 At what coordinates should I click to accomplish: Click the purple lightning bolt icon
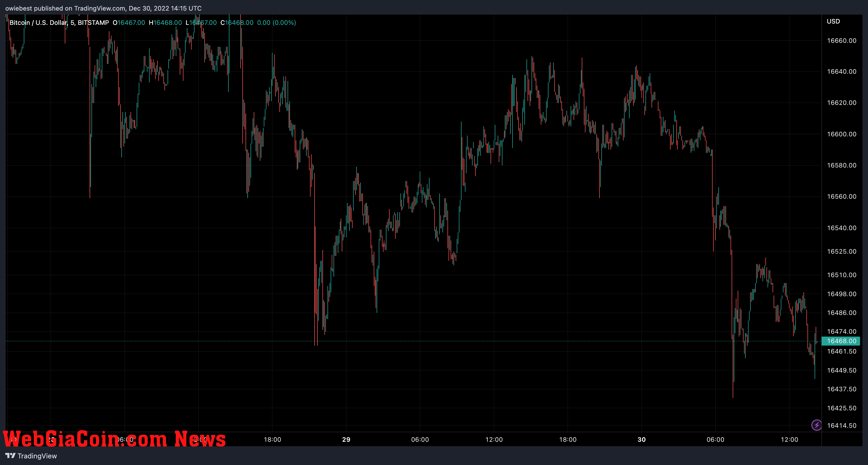(x=816, y=425)
